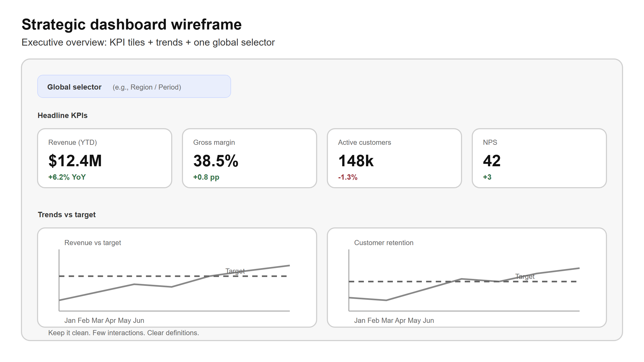The image size is (644, 362).
Task: Click Target label in Revenue vs target chart
Action: (x=235, y=271)
